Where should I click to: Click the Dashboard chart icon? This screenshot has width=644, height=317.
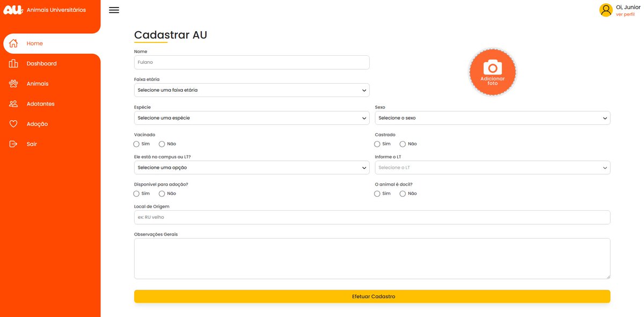(x=13, y=63)
